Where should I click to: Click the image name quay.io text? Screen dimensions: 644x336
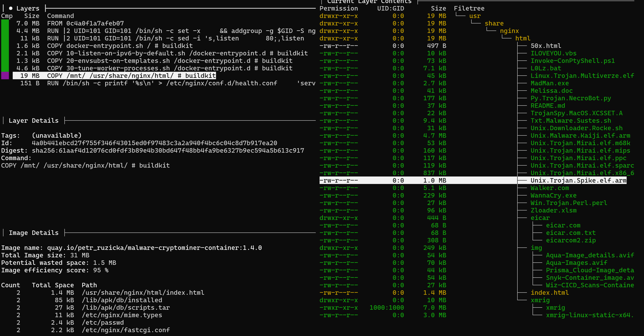(x=154, y=248)
